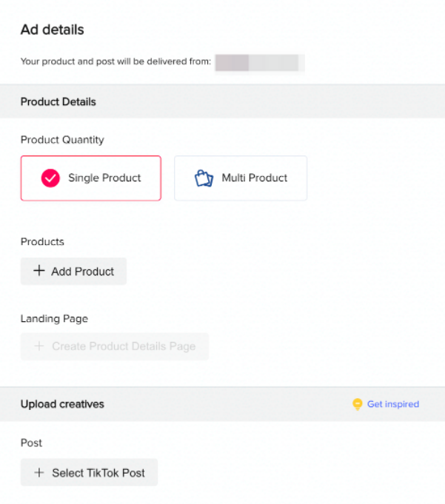The image size is (445, 504).
Task: Click the Post label under Upload creatives
Action: coord(31,443)
